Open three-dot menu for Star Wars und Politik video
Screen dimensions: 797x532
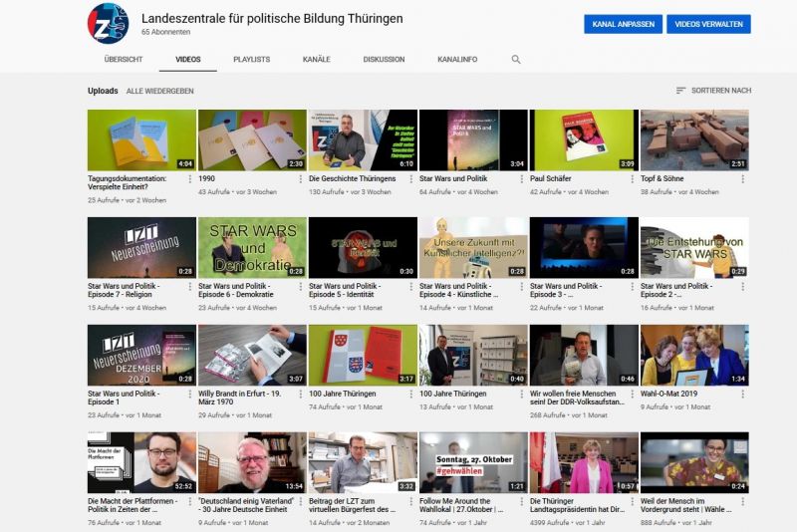point(521,179)
